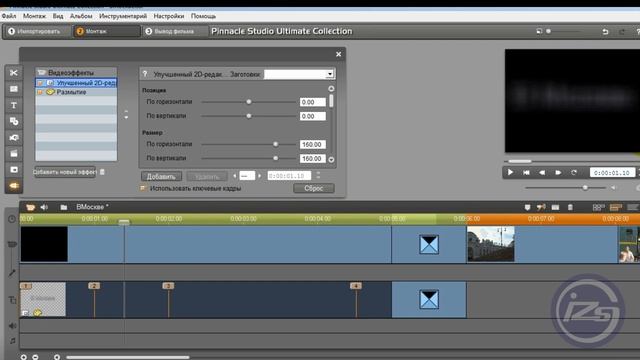Image resolution: width=640 pixels, height=360 pixels.
Task: Play the preview video
Action: pos(510,172)
